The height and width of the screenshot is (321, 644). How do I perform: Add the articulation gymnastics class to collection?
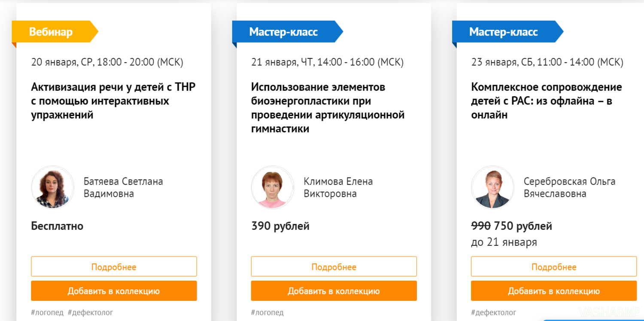[334, 291]
